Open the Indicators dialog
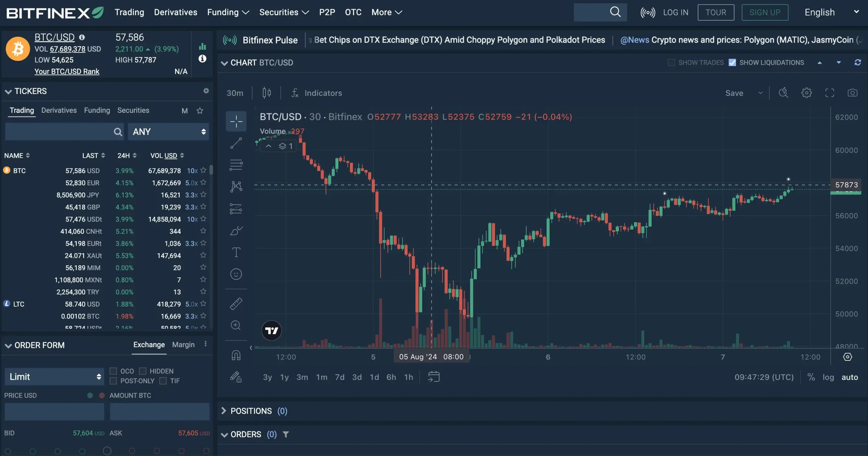The image size is (868, 456). tap(317, 93)
